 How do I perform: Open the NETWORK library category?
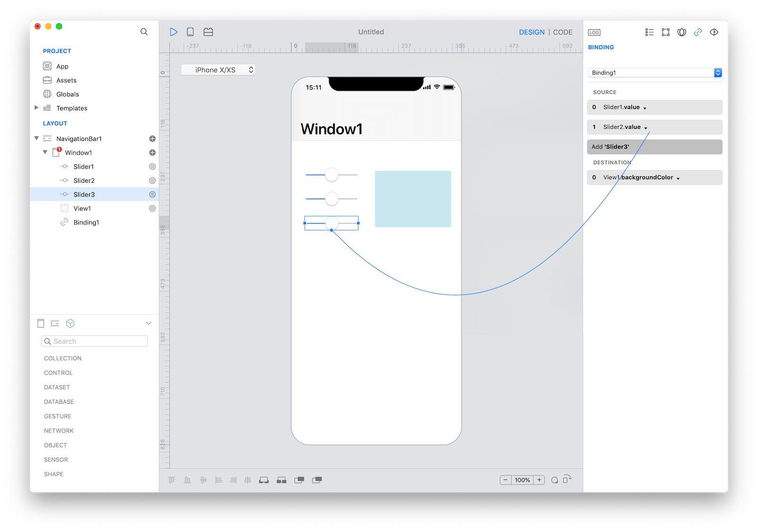pos(59,431)
